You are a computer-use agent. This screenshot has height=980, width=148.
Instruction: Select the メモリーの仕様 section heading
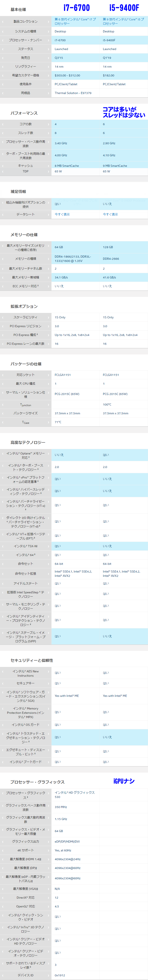(x=24, y=235)
